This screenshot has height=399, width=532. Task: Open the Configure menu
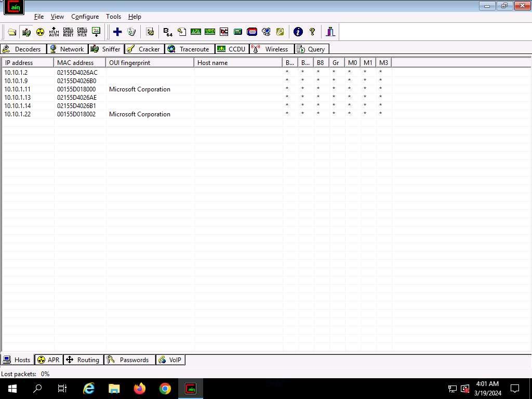click(85, 17)
